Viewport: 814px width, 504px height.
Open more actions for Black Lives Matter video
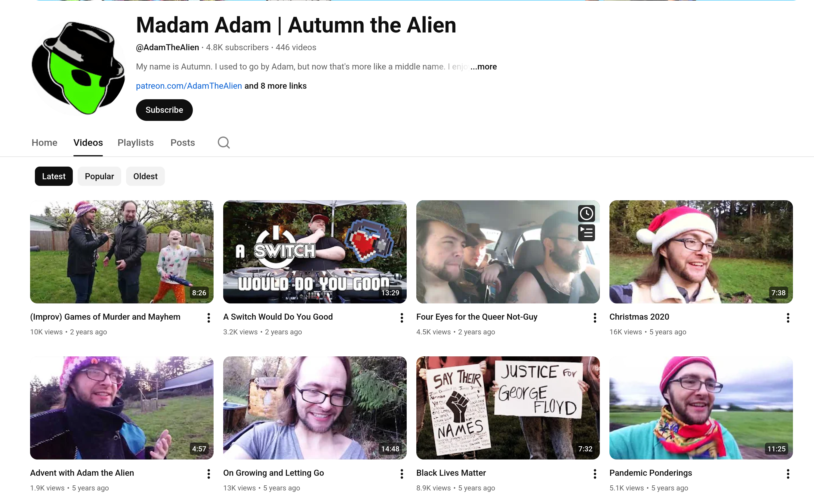coord(595,474)
